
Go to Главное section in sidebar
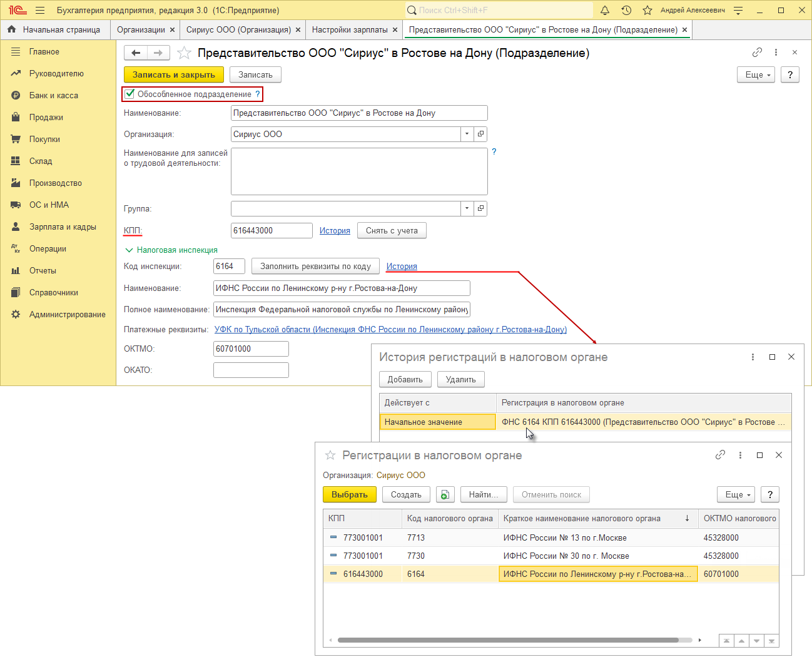(44, 52)
